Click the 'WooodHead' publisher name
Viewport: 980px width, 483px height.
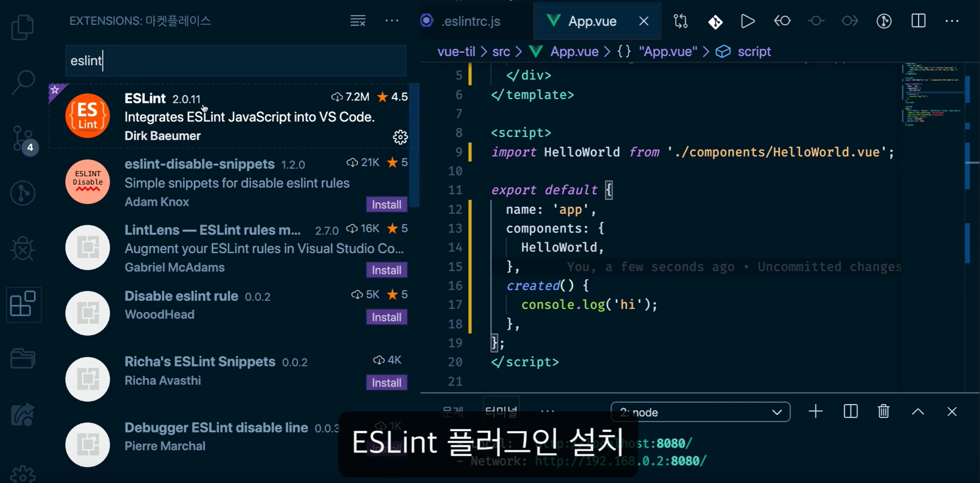[x=159, y=314]
